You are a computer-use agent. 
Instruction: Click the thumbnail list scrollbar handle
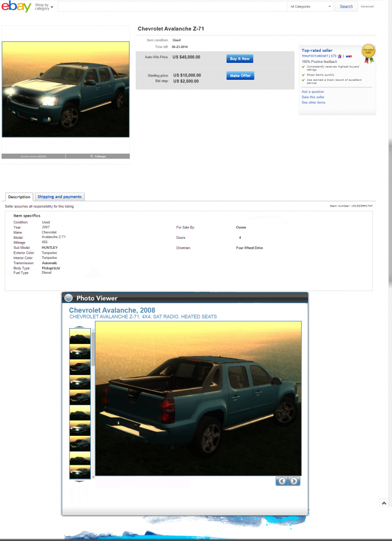pyautogui.click(x=93, y=349)
